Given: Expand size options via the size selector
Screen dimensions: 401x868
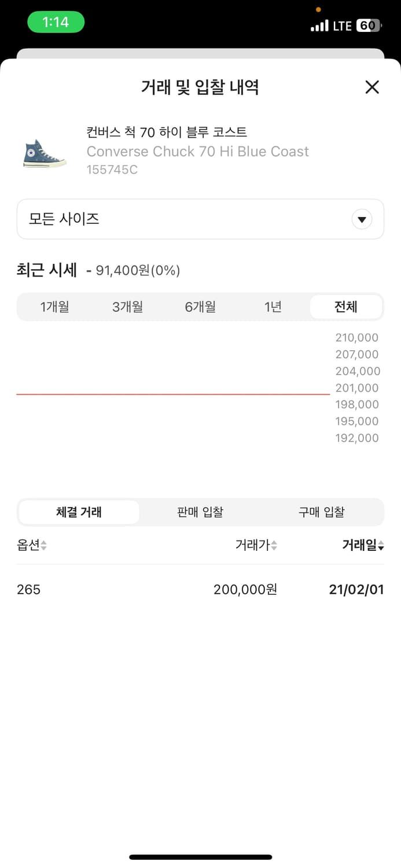Looking at the screenshot, I should tap(200, 219).
